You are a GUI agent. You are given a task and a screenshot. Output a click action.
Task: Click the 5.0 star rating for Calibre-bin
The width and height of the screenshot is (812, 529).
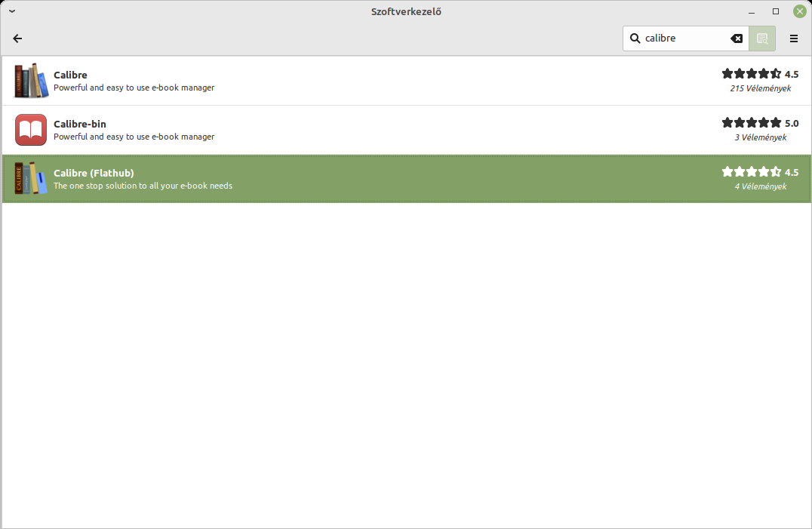point(760,123)
